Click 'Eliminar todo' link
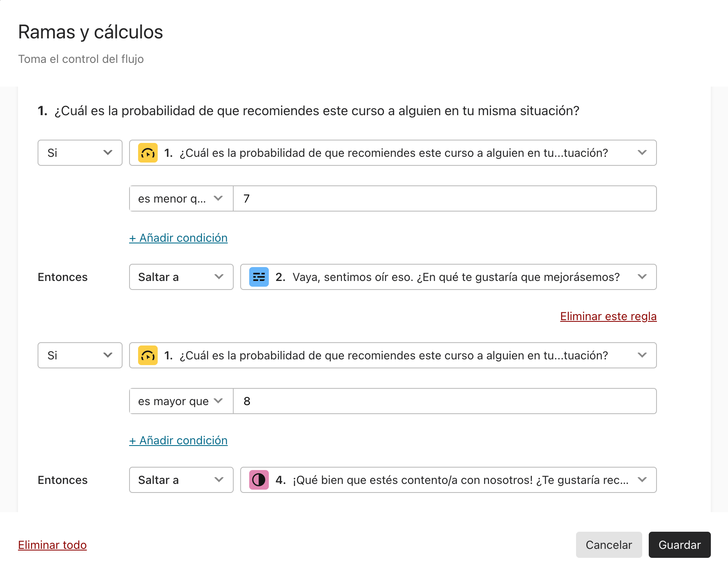Screen dimensions: 728x575 tap(52, 545)
